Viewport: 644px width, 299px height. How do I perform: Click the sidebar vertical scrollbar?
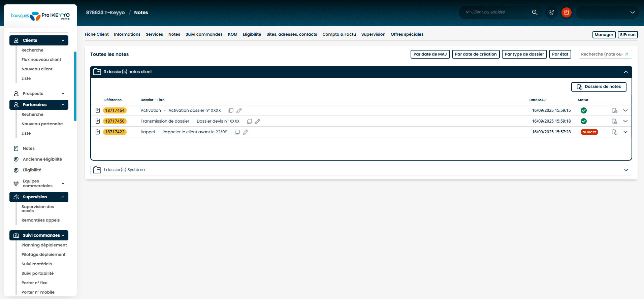(75, 86)
